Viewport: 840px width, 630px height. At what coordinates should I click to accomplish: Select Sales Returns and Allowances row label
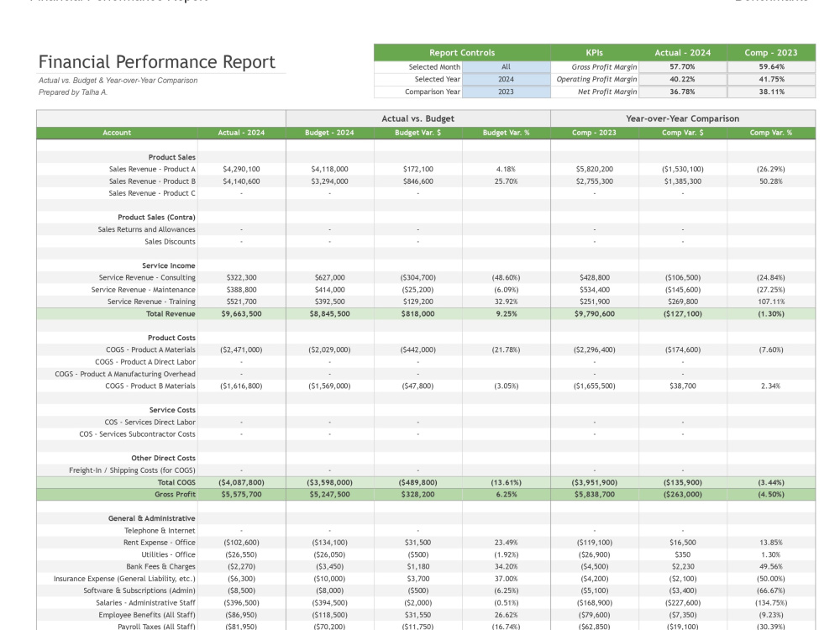tap(146, 229)
